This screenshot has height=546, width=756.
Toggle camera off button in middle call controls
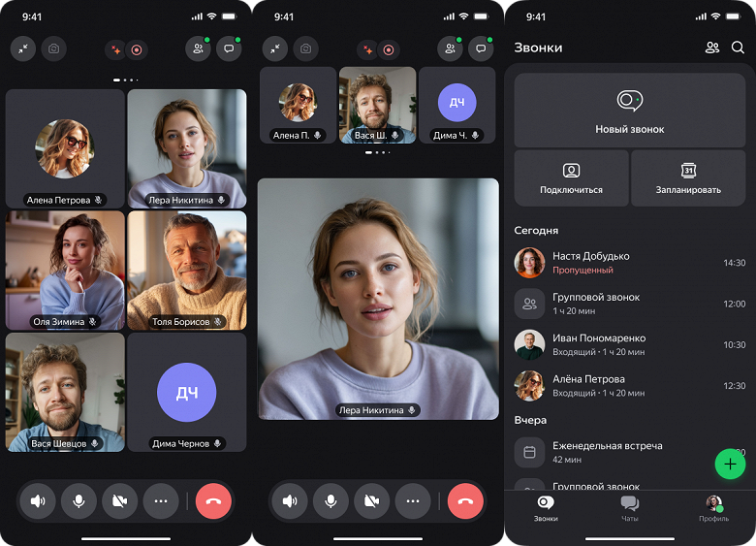point(371,501)
